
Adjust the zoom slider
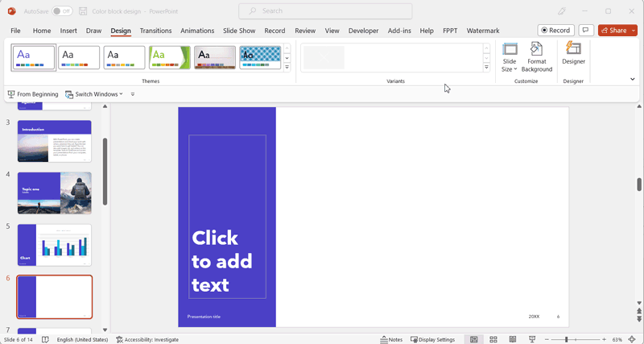566,339
